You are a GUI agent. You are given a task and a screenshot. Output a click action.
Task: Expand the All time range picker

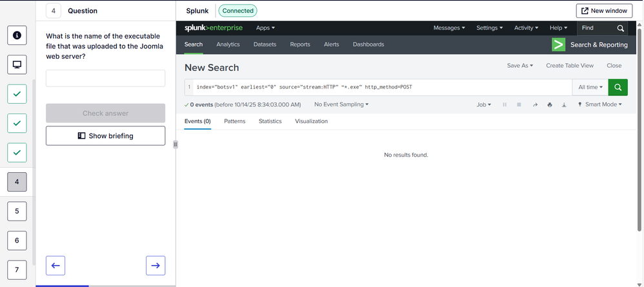point(590,87)
